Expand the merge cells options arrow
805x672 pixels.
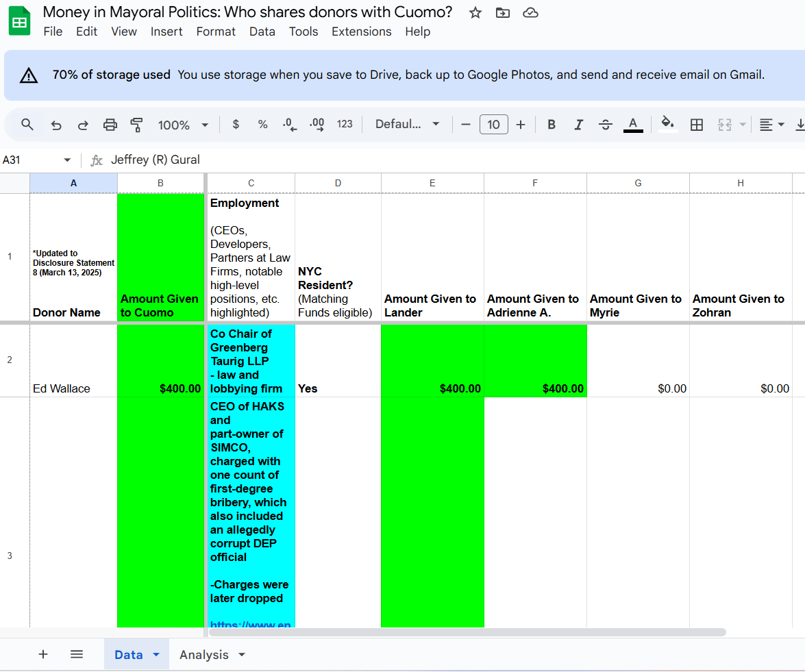743,124
